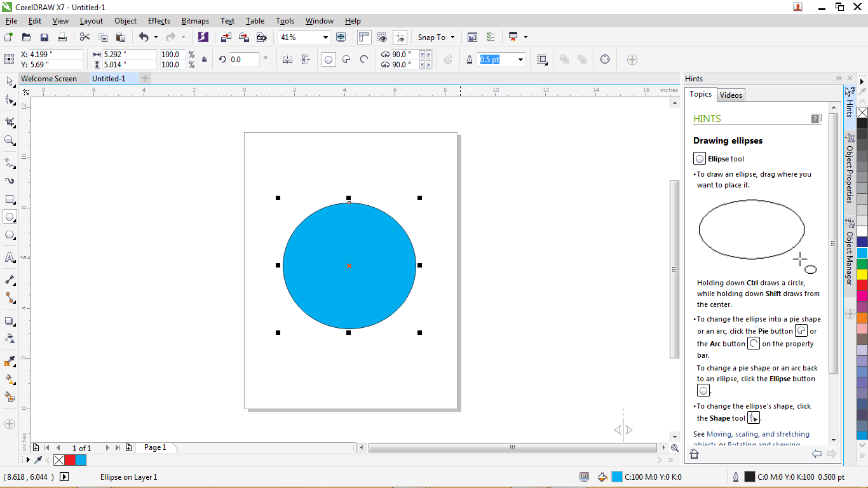Select the Rectangle tool
The image size is (868, 488).
pyautogui.click(x=10, y=199)
